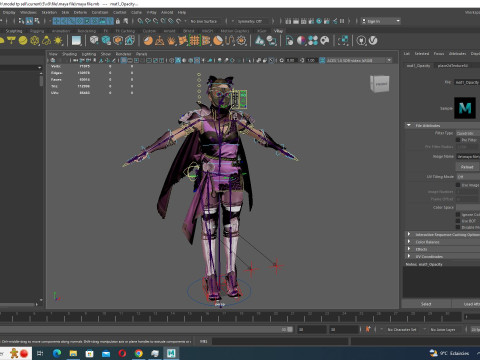
Task: Expand the Color Balance section
Action: click(x=409, y=242)
